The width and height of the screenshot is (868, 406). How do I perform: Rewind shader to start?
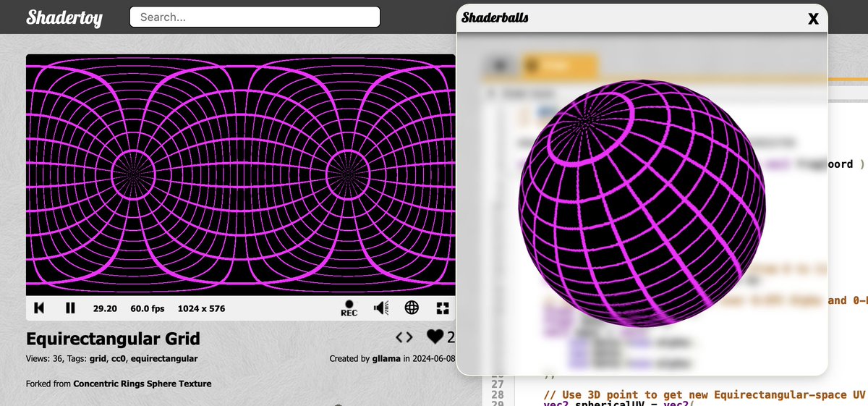click(39, 308)
